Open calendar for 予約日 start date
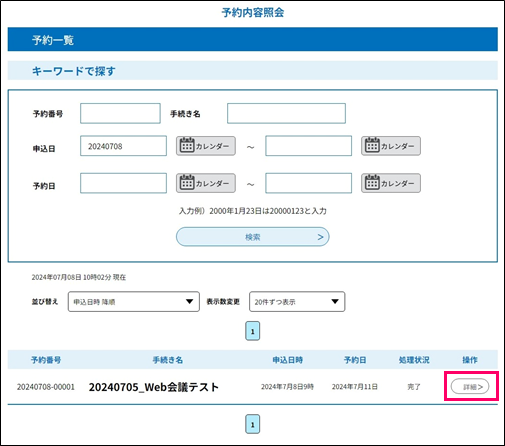Viewport: 505px width, 446px height. tap(206, 183)
